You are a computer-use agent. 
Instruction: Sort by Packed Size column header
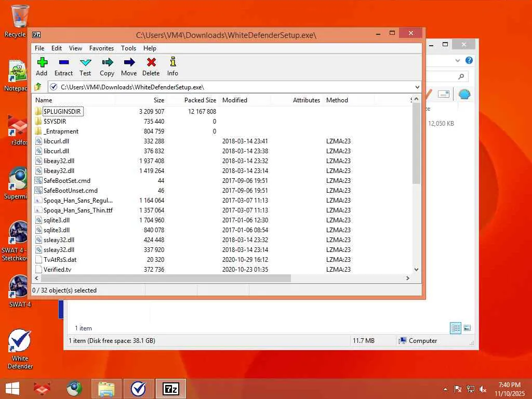192,100
